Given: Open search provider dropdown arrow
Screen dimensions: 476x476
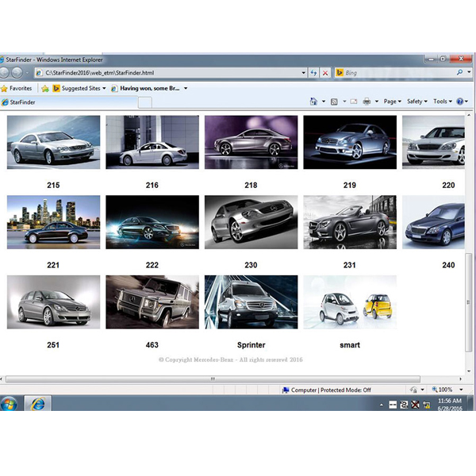Looking at the screenshot, I should coord(469,72).
